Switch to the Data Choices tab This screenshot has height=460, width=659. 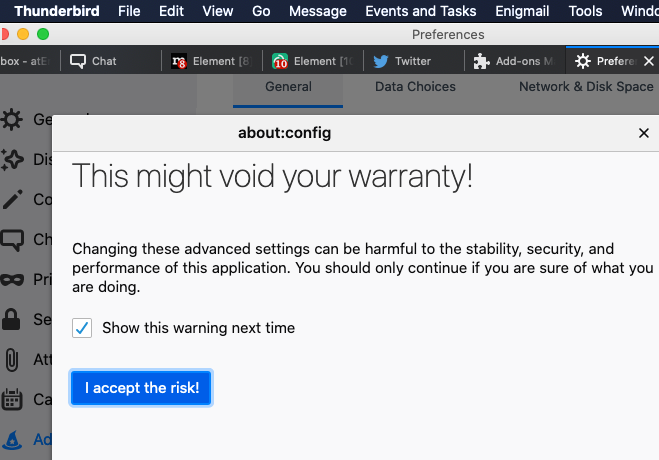(x=415, y=87)
